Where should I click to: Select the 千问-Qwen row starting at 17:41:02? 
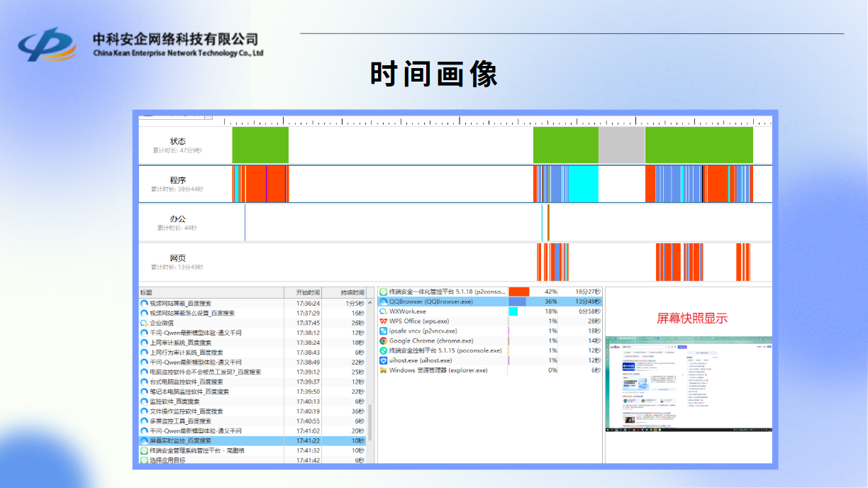click(252, 431)
